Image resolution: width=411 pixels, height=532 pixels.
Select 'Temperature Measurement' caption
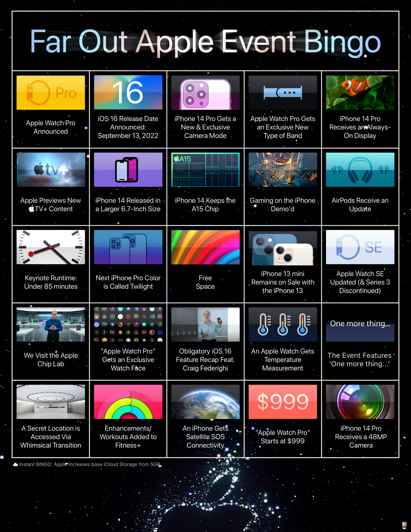283,360
